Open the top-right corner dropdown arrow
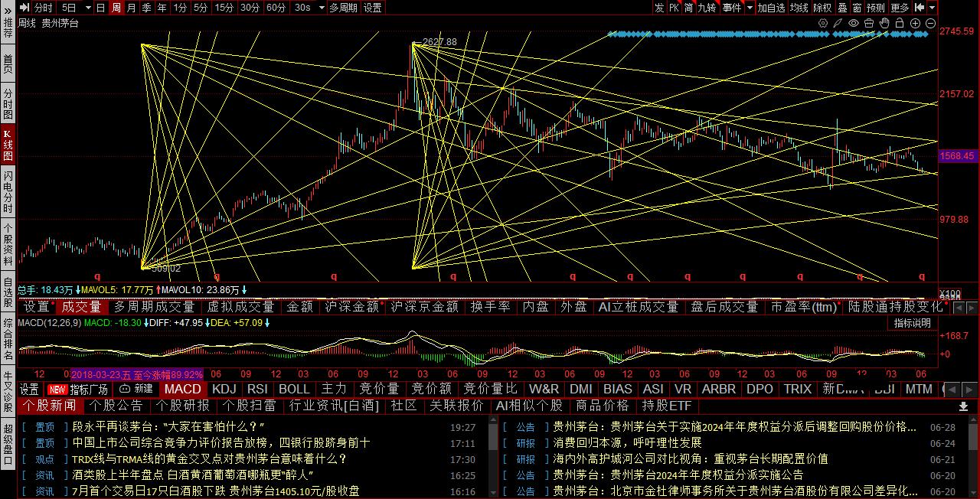The height and width of the screenshot is (499, 980). 932,7
